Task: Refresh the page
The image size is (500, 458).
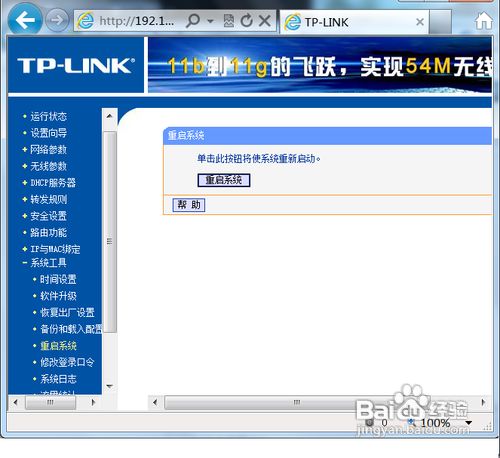Action: [247, 21]
